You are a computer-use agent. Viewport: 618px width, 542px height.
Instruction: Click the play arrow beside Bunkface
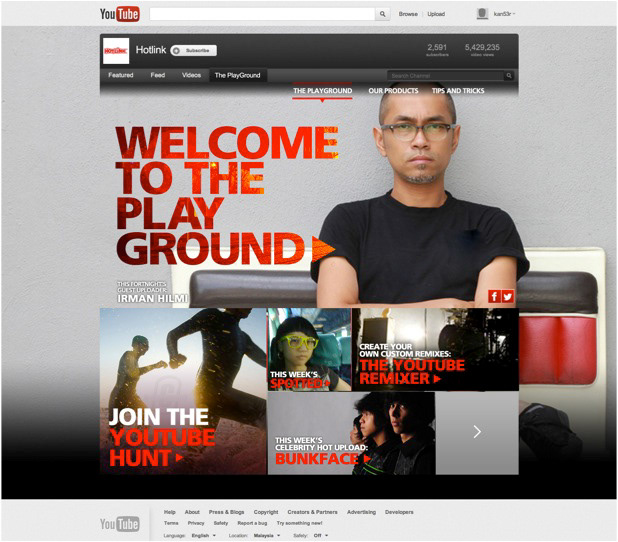[367, 459]
